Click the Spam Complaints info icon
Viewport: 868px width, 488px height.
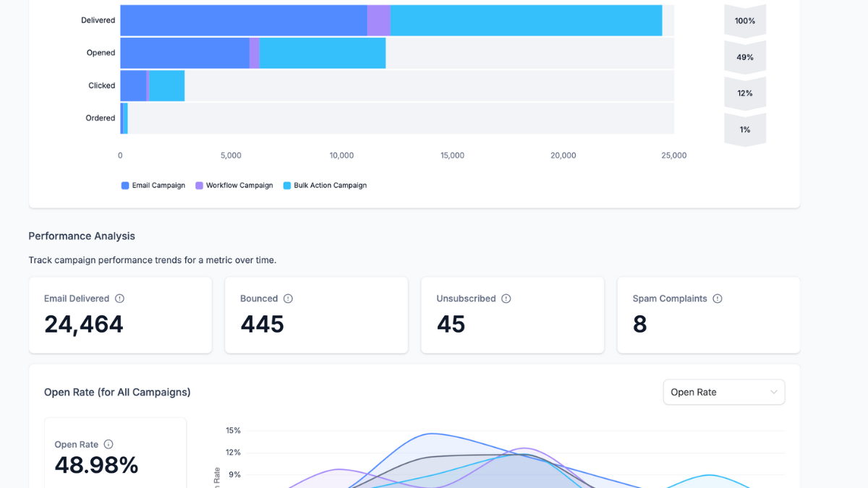(718, 299)
